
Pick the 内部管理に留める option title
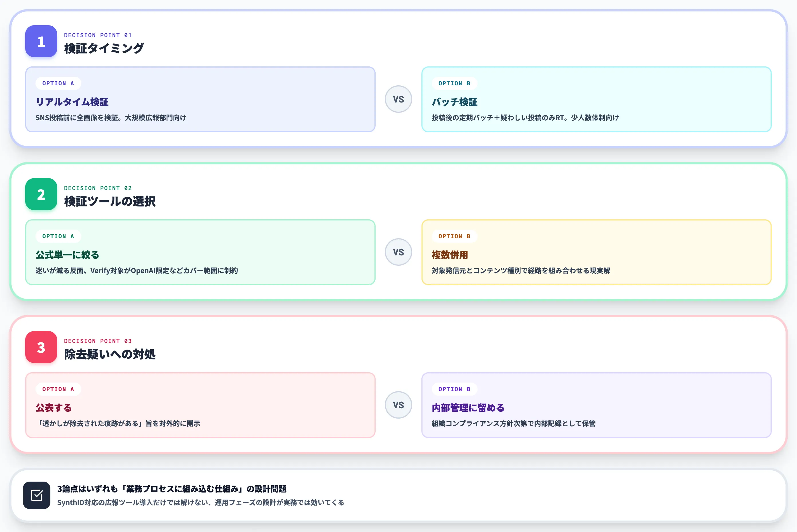468,408
